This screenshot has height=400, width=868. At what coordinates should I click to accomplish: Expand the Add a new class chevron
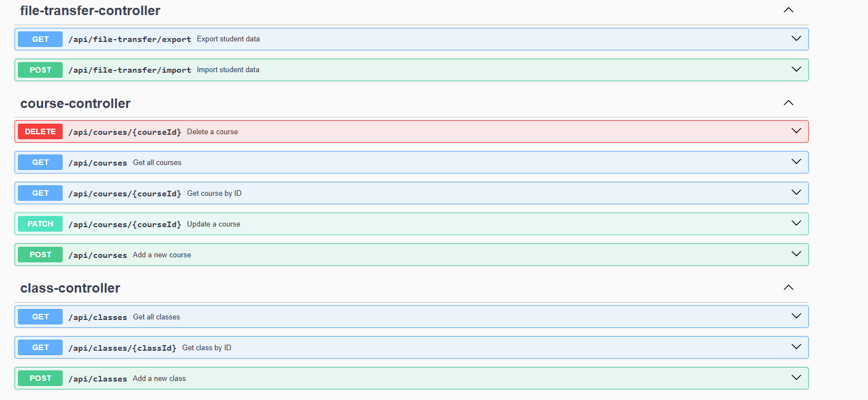796,378
